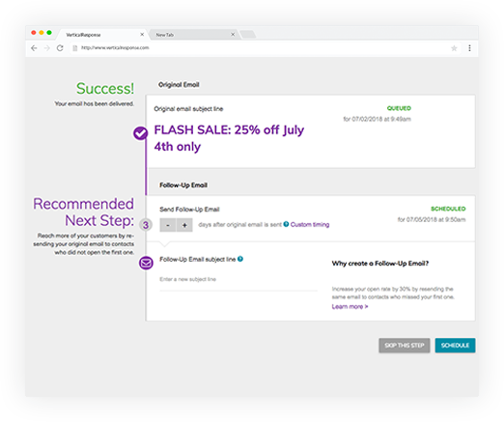Click the browser forward arrow

coord(47,48)
